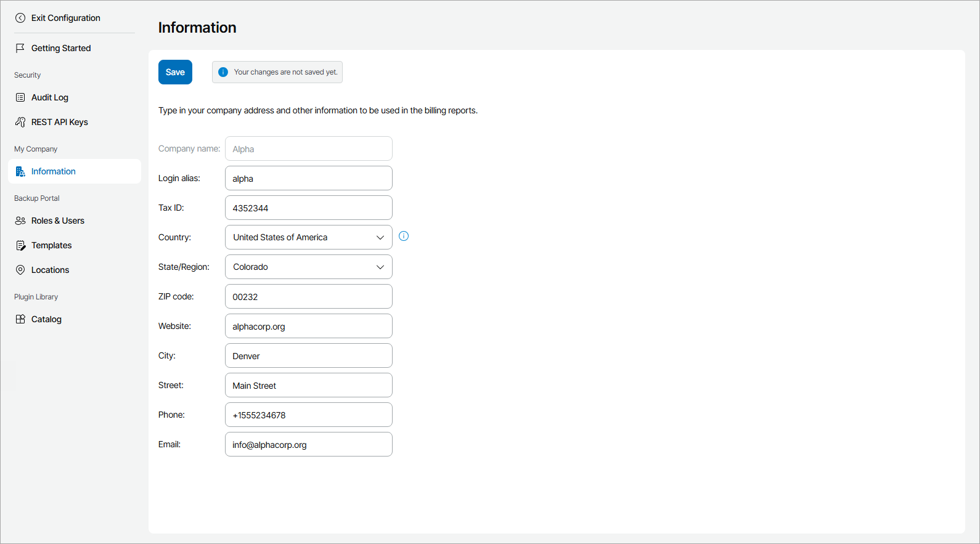The height and width of the screenshot is (544, 980).
Task: Open the Country dropdown
Action: pos(308,237)
